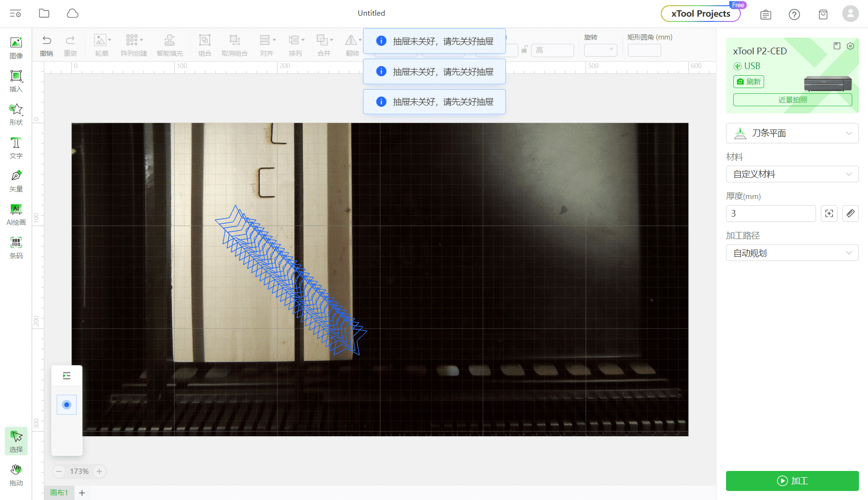Viewport: 868px width, 500px height.
Task: Click the Ungroup (取消组合) icon
Action: (234, 45)
